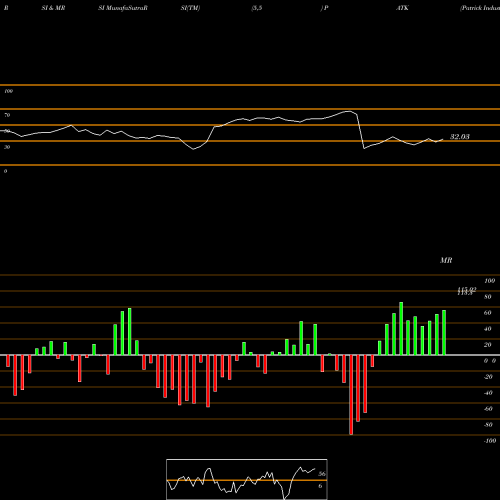The width and height of the screenshot is (500, 500).
Task: Click the "SI(TM)" header text
Action: pyautogui.click(x=190, y=8)
